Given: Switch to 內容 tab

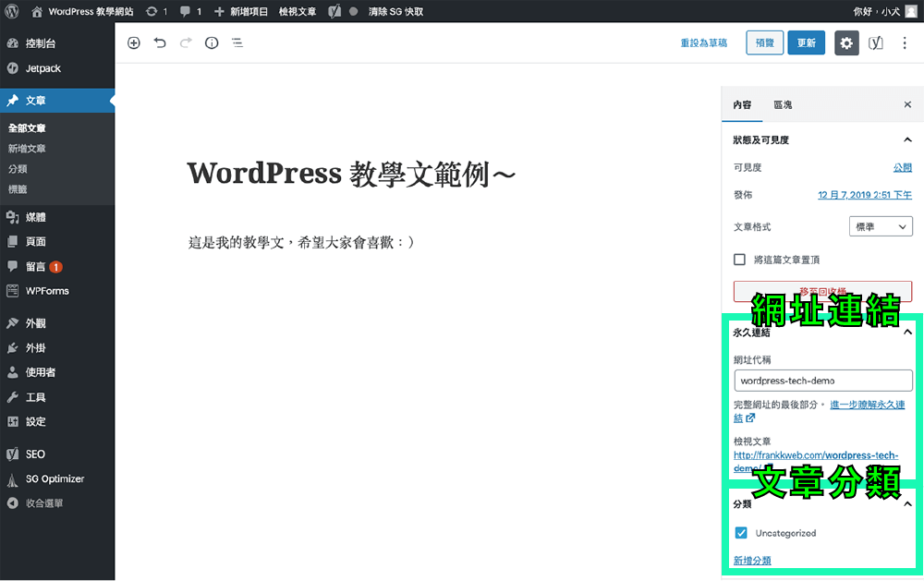Looking at the screenshot, I should [x=742, y=104].
